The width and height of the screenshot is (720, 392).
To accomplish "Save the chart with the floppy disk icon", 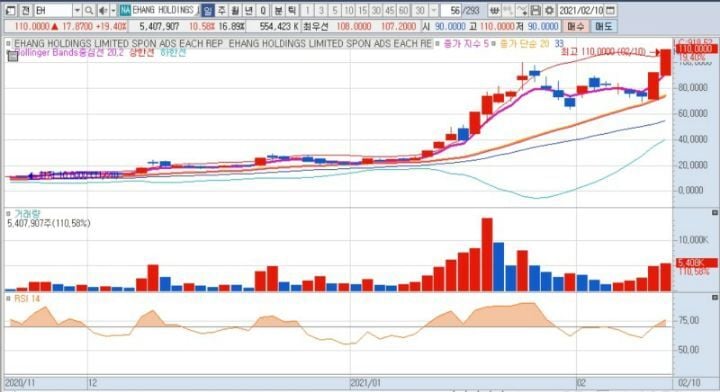I will (x=535, y=10).
